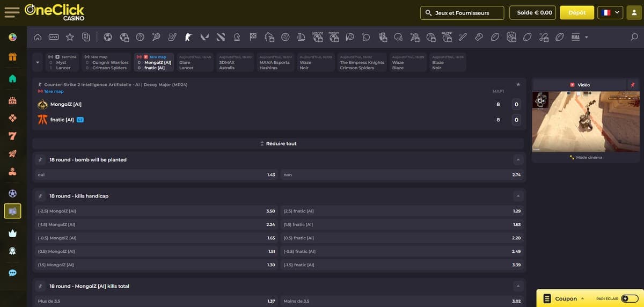Open the LIVE events icon
This screenshot has width=644, height=307.
pyautogui.click(x=54, y=37)
